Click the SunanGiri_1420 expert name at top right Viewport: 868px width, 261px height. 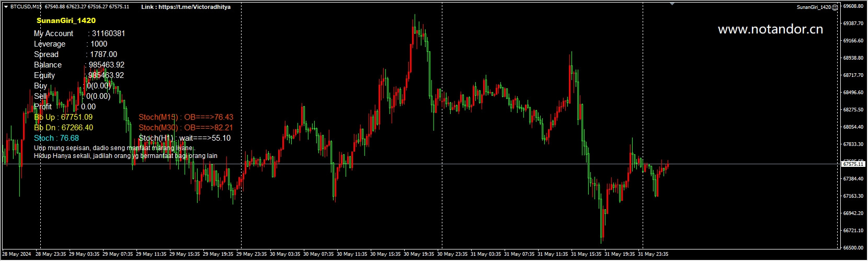814,7
